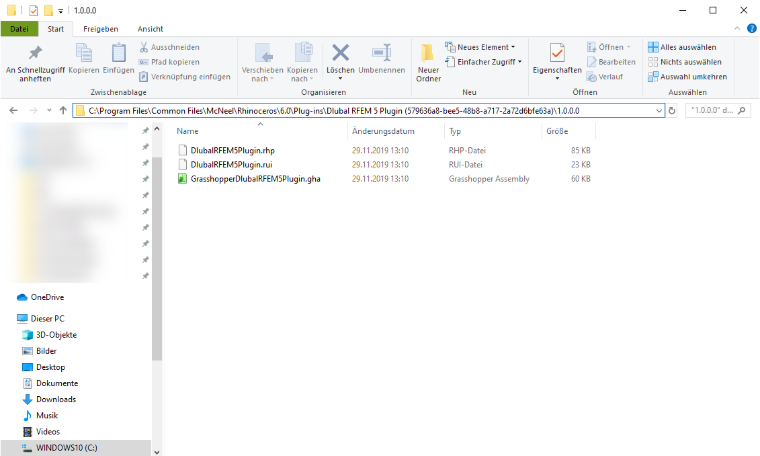Open the Datei menu tab
Screen dimensions: 760x456
click(19, 29)
